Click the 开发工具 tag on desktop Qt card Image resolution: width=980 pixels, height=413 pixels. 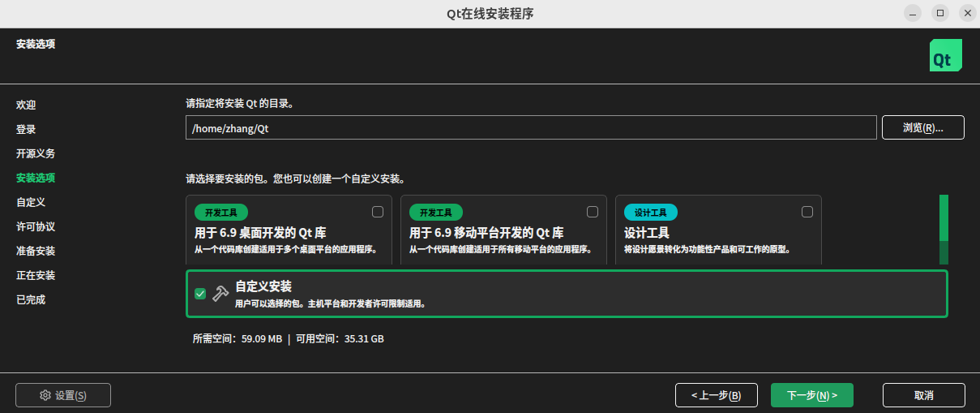pos(221,213)
